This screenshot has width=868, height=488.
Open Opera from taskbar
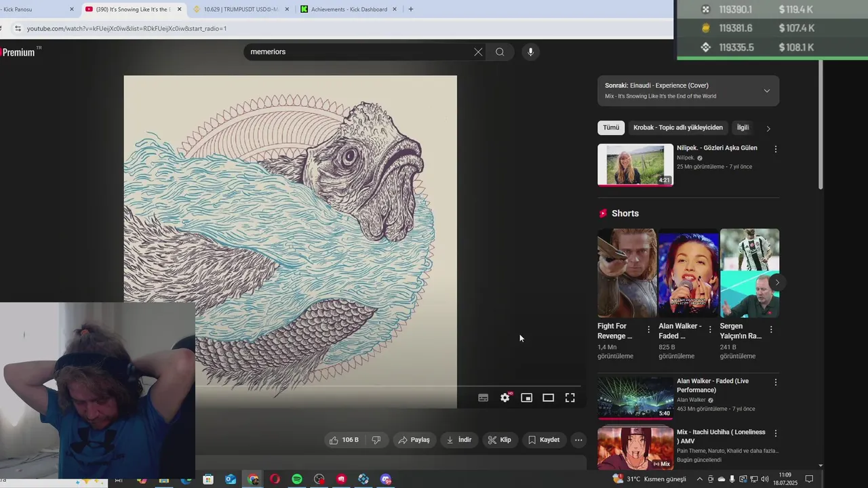275,479
